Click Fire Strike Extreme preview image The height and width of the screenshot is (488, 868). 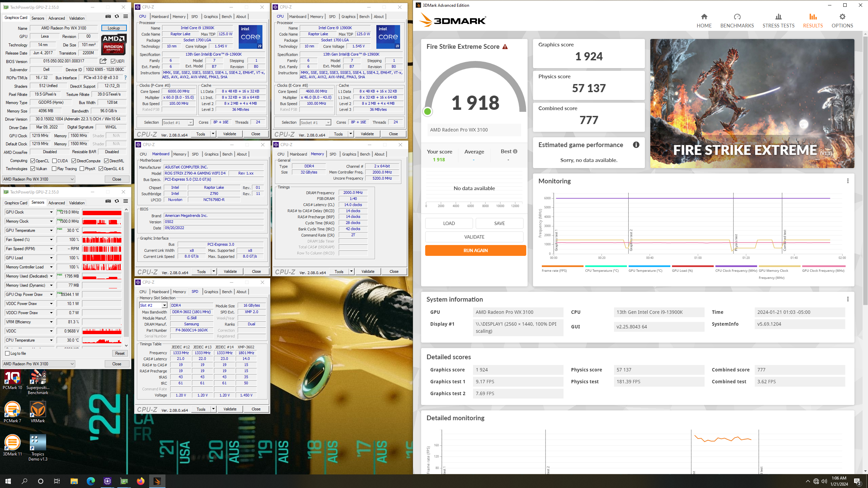(x=752, y=103)
